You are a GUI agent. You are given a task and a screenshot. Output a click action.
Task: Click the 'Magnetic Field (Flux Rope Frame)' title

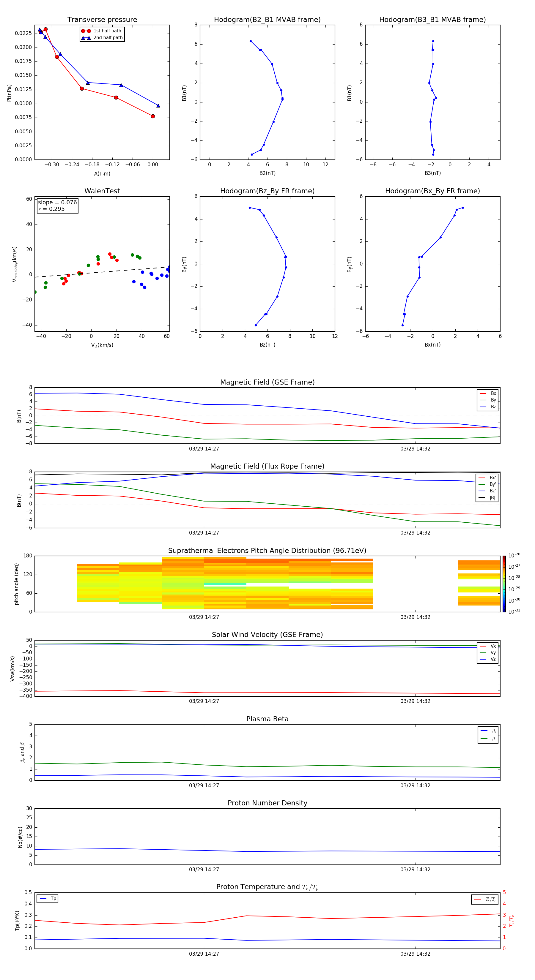[267, 467]
